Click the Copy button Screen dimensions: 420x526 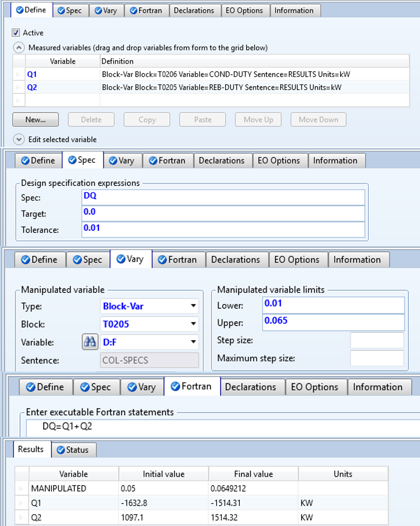(x=147, y=120)
